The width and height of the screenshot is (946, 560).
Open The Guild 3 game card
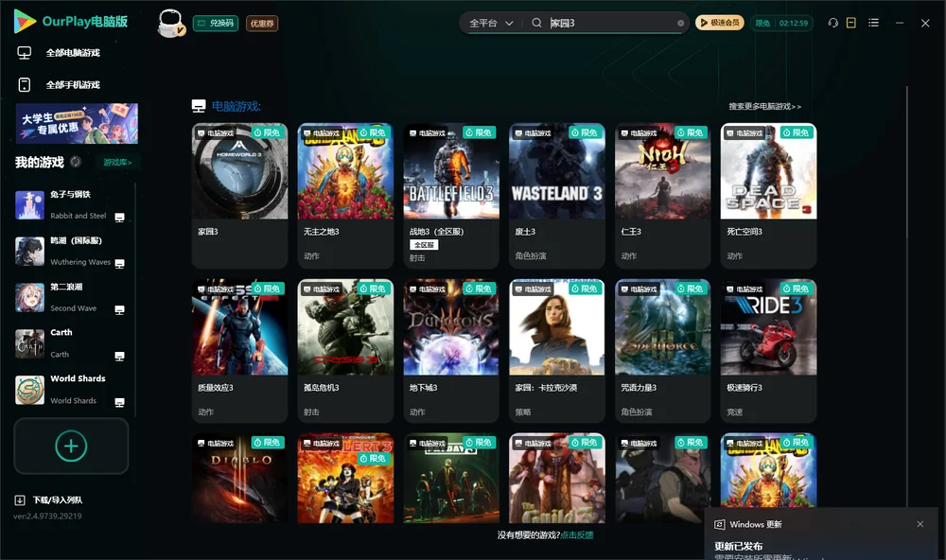pyautogui.click(x=557, y=478)
